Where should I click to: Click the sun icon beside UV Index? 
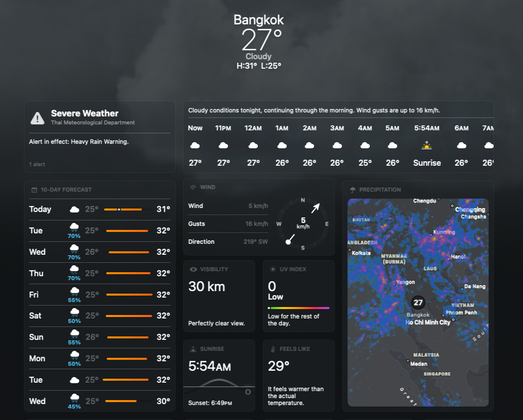point(273,269)
